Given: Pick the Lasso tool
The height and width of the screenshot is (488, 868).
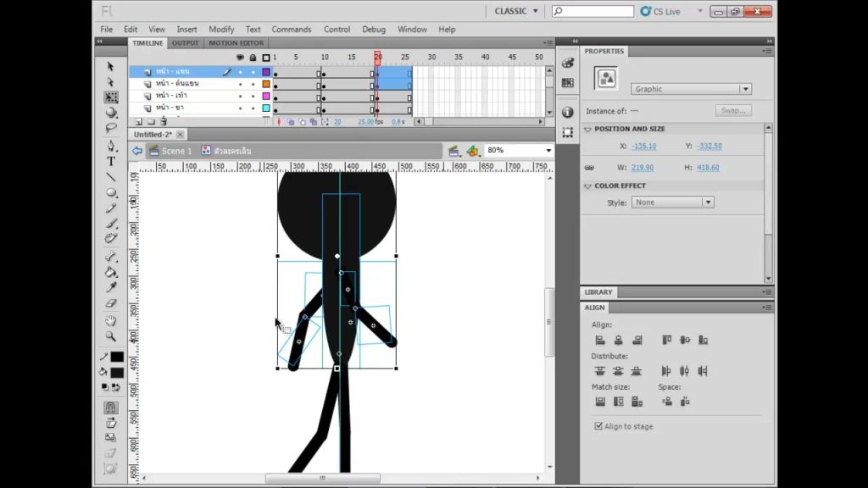Looking at the screenshot, I should click(111, 128).
